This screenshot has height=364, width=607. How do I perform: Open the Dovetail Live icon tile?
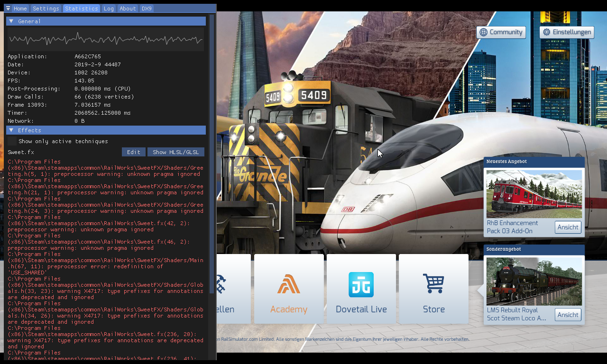tap(361, 284)
